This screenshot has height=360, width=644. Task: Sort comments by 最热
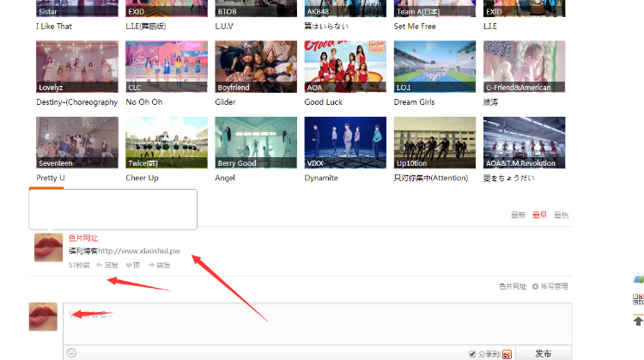pos(561,215)
